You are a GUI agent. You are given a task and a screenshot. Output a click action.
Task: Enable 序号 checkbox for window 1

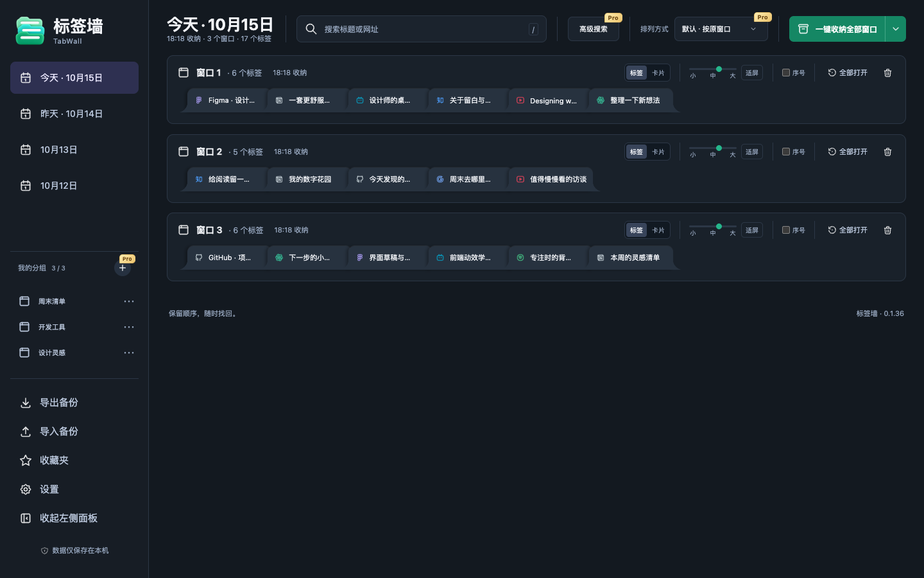786,73
